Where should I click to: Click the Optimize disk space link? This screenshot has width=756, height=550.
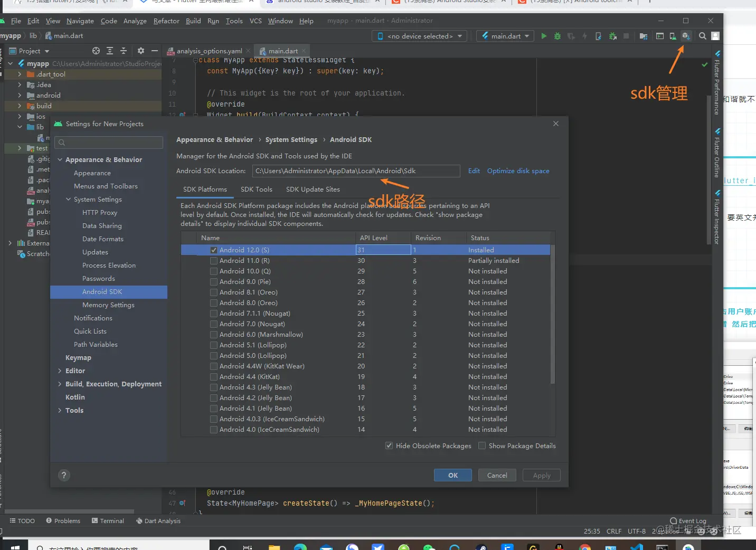click(x=518, y=171)
